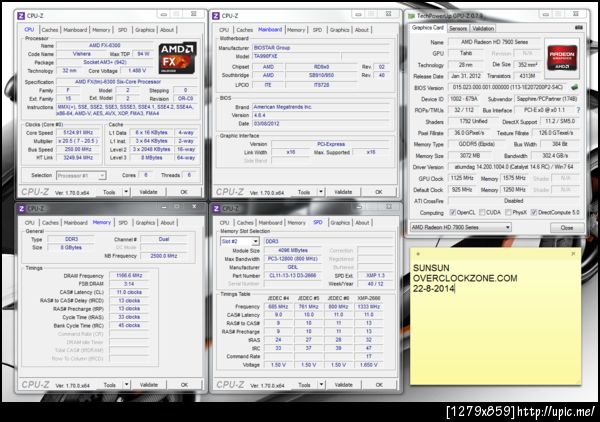Expand Tools arrow in the SPD window
600x422 pixels.
[321, 385]
